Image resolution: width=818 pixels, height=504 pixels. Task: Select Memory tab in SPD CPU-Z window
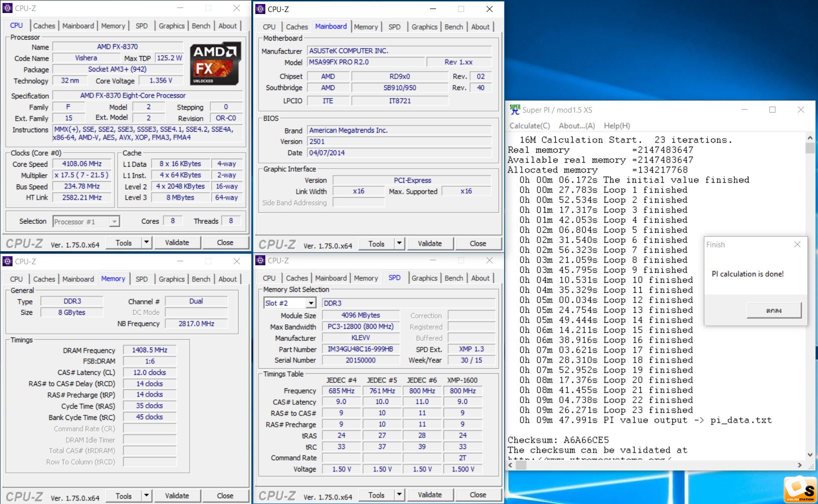[366, 278]
